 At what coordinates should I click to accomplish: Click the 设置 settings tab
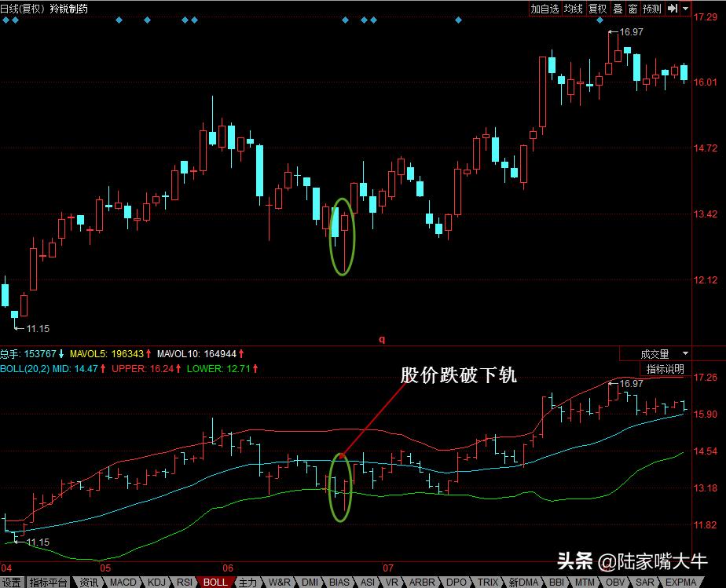11,582
